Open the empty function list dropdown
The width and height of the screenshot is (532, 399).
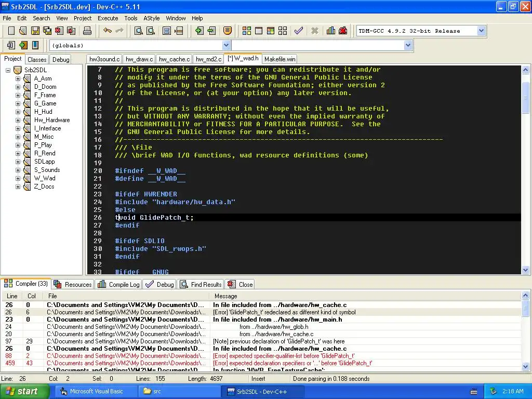point(408,45)
